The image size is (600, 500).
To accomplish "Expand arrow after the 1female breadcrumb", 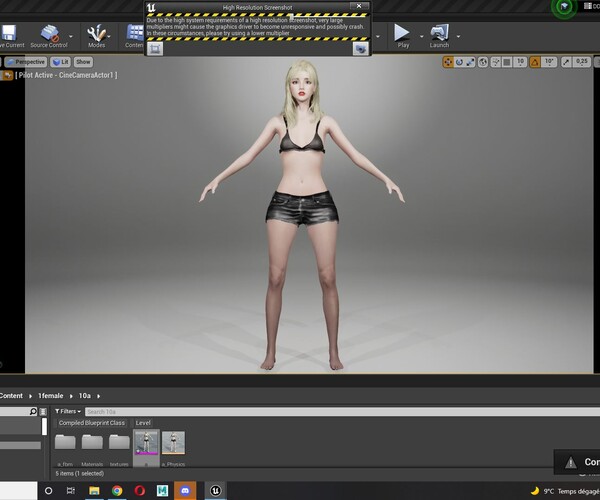I will click(x=71, y=396).
